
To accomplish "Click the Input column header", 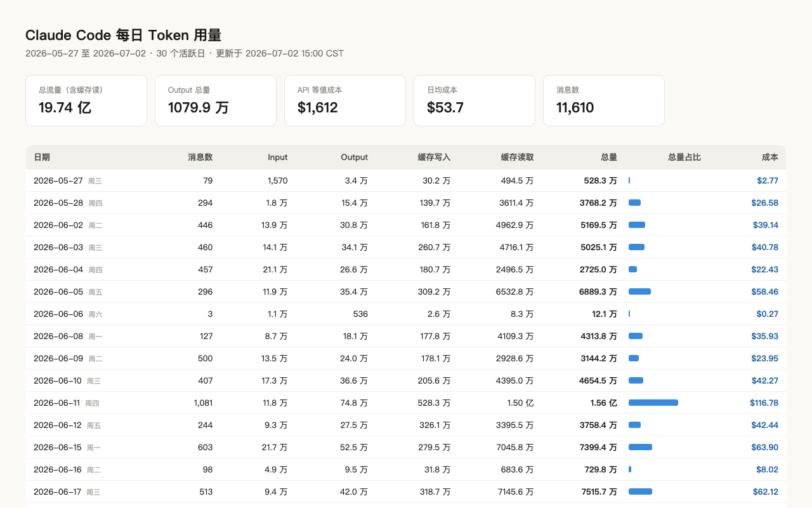I will (278, 157).
